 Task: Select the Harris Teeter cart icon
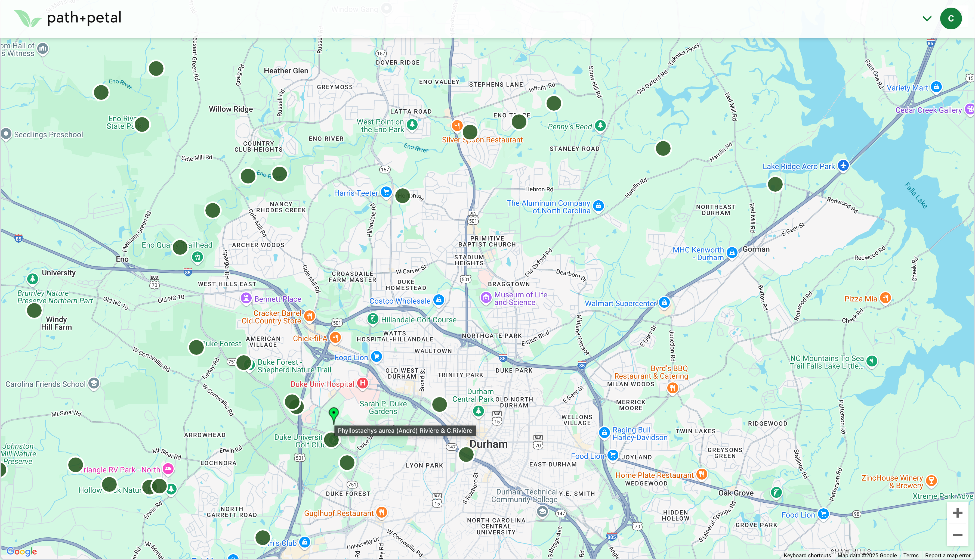coord(386,192)
